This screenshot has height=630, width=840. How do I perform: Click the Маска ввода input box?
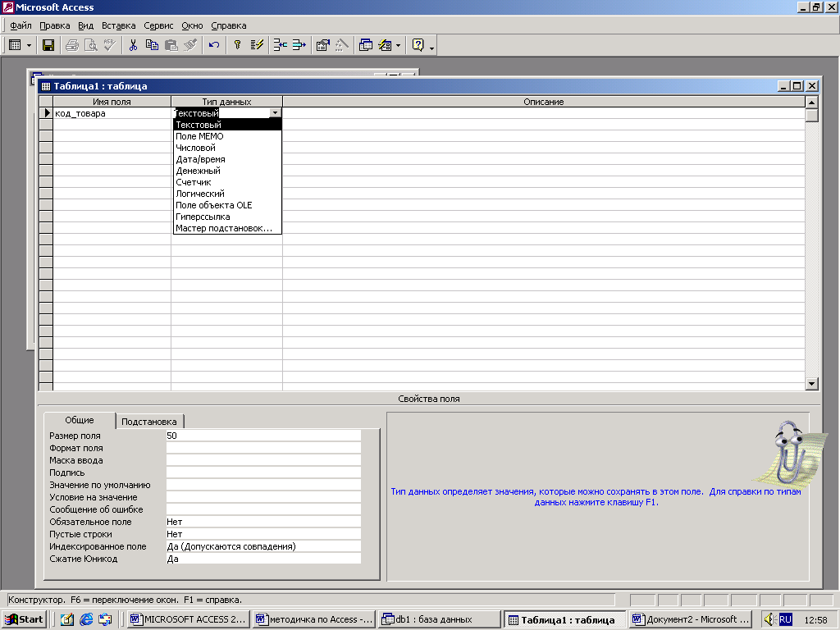coord(263,460)
